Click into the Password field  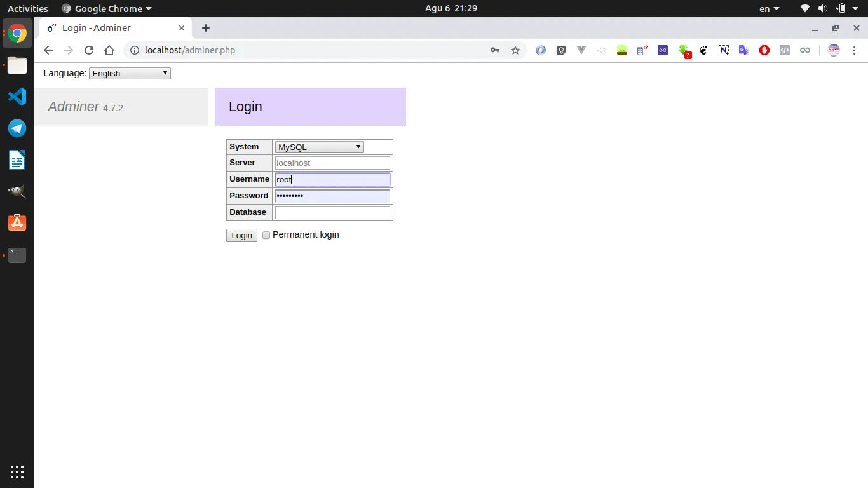332,196
